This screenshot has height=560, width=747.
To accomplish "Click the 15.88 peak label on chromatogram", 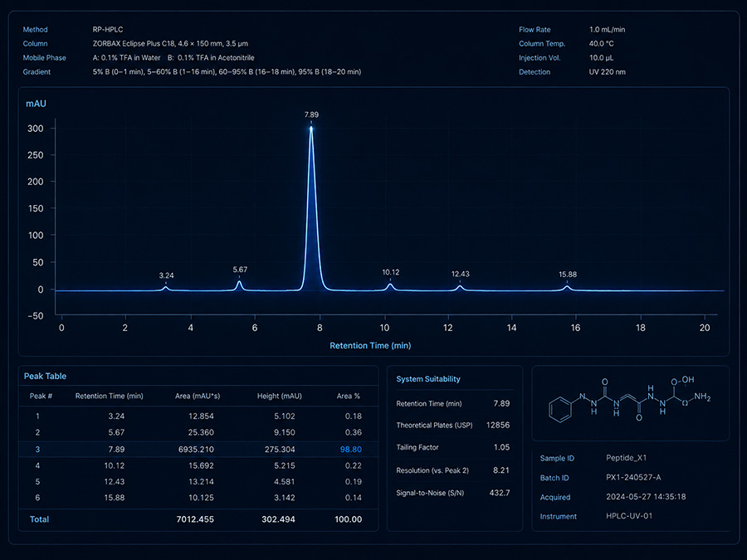I will coord(568,275).
